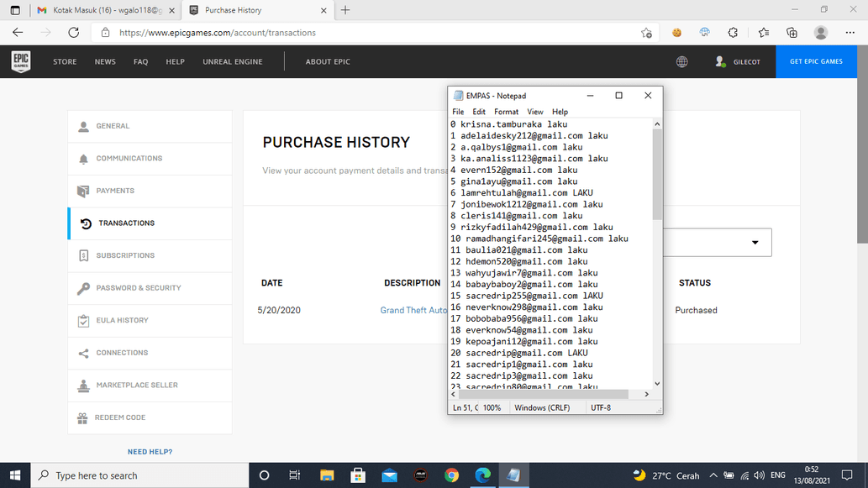Image resolution: width=868 pixels, height=488 pixels.
Task: Open the General settings section
Action: pos(150,126)
